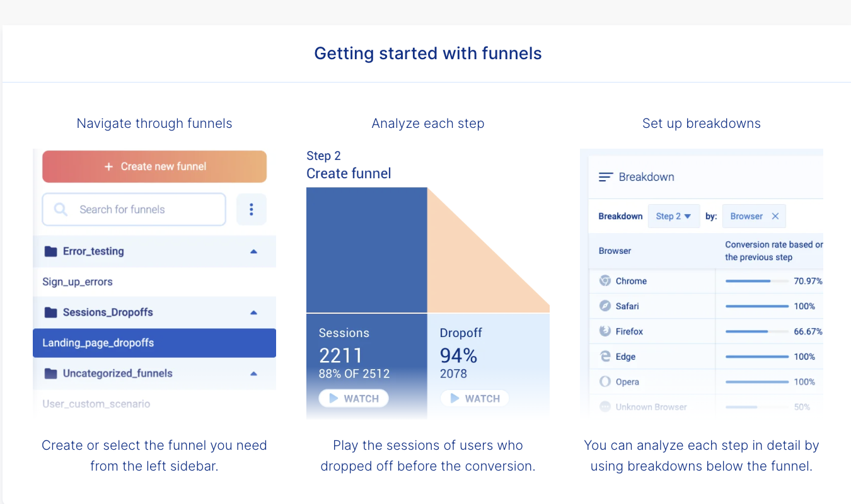The width and height of the screenshot is (851, 504).
Task: Remove the Browser breakdown tag
Action: pyautogui.click(x=775, y=215)
